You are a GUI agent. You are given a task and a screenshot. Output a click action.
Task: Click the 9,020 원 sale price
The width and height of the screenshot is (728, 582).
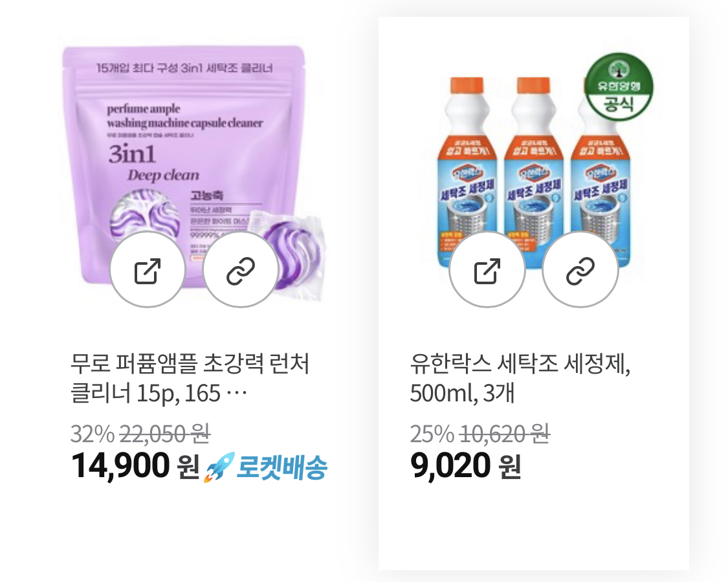tap(465, 466)
